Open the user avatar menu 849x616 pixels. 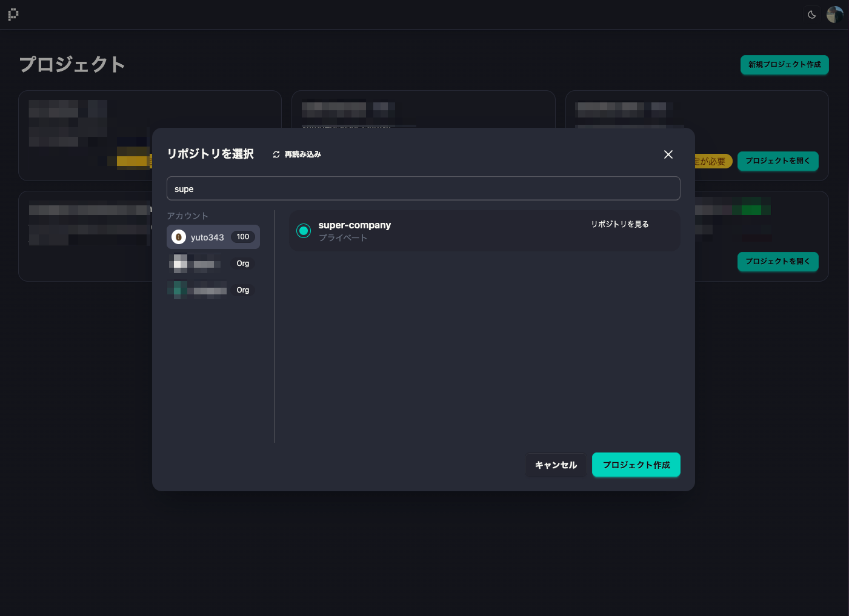pyautogui.click(x=834, y=15)
